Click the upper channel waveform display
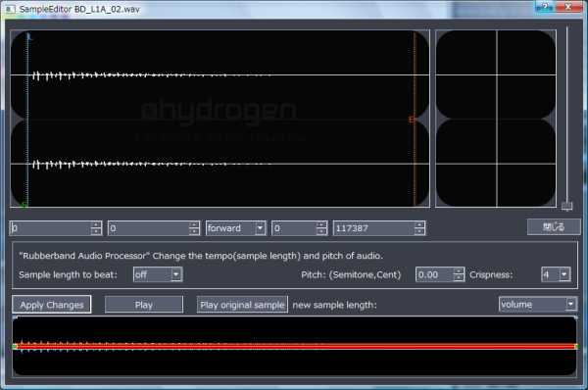The image size is (588, 390). pos(220,75)
